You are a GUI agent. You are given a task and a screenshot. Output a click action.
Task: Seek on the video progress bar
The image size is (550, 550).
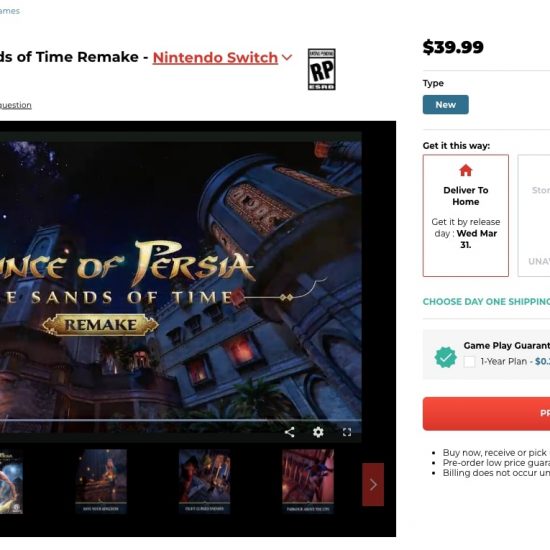181,420
